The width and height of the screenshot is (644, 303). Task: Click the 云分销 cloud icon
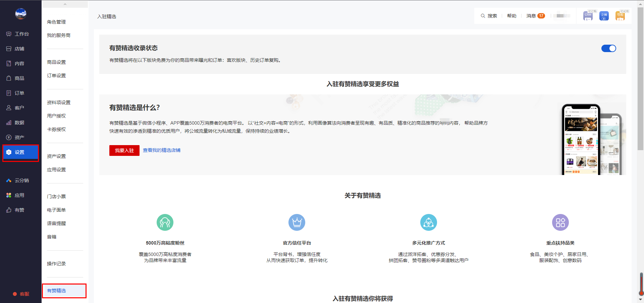9,180
